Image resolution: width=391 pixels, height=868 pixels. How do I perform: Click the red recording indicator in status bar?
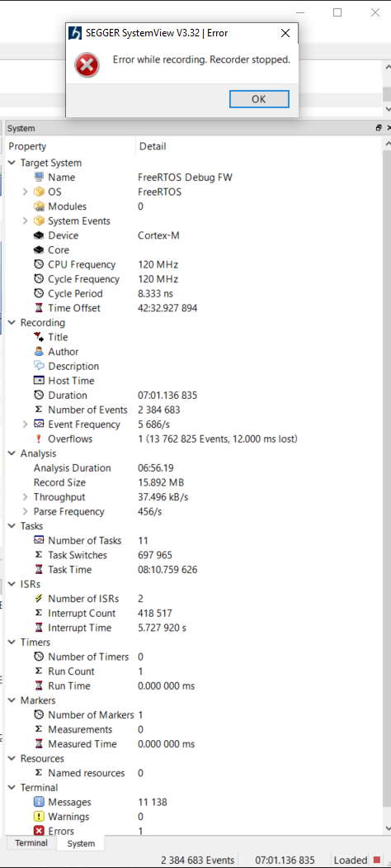(x=377, y=861)
